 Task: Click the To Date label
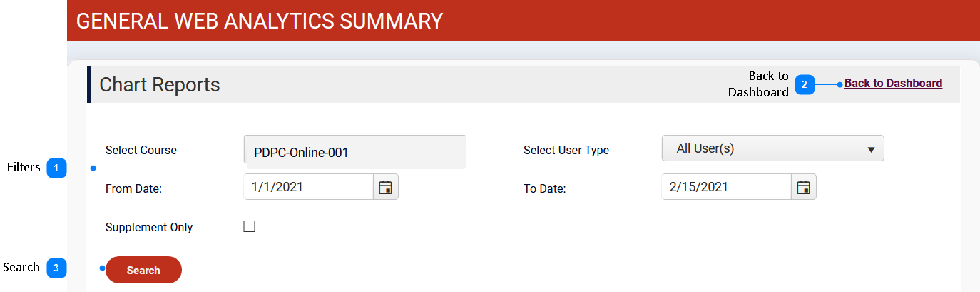(x=544, y=189)
